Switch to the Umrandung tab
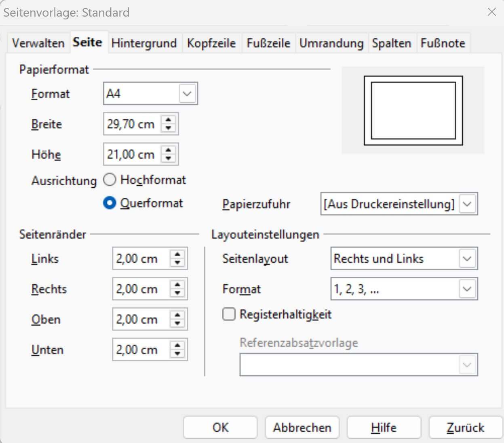 point(331,43)
